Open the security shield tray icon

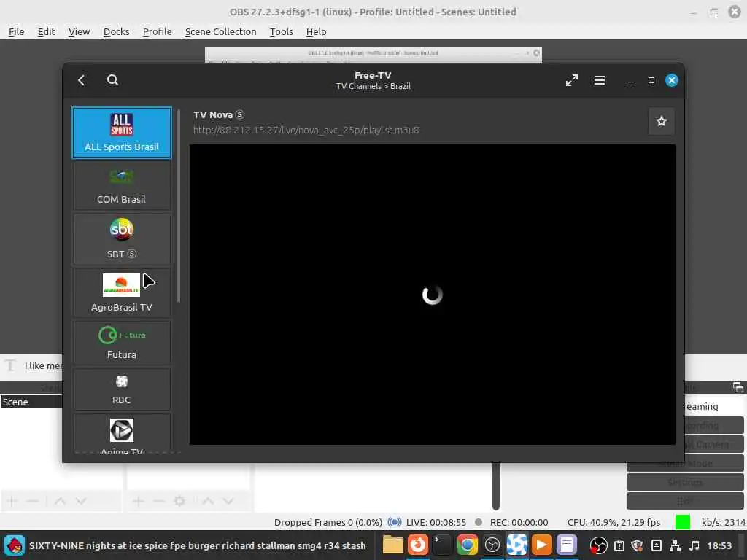point(638,545)
